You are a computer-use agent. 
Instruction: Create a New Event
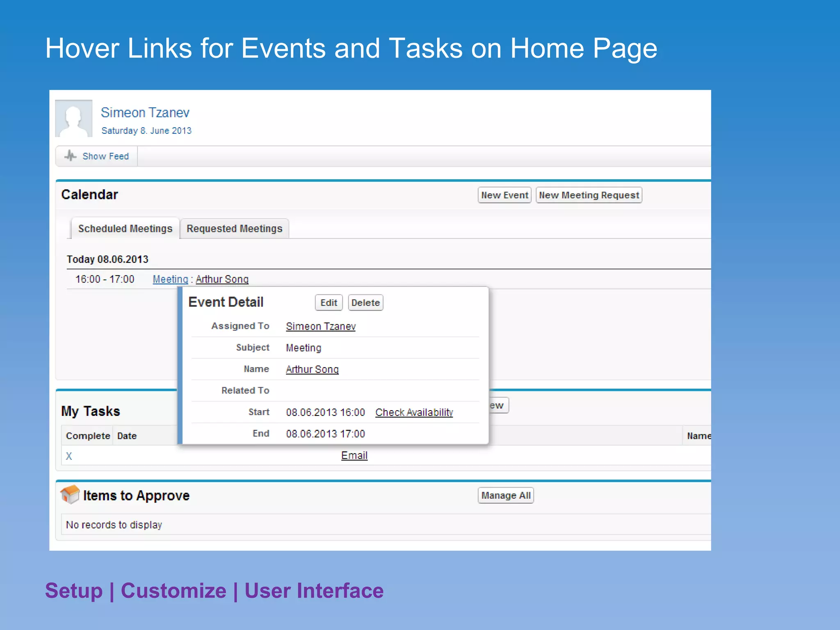(504, 195)
